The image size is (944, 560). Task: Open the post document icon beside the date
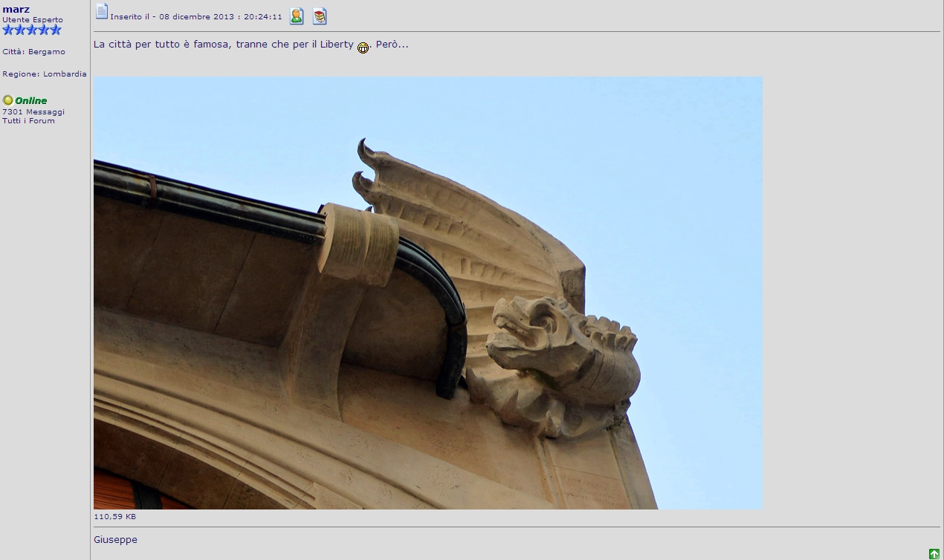(102, 12)
